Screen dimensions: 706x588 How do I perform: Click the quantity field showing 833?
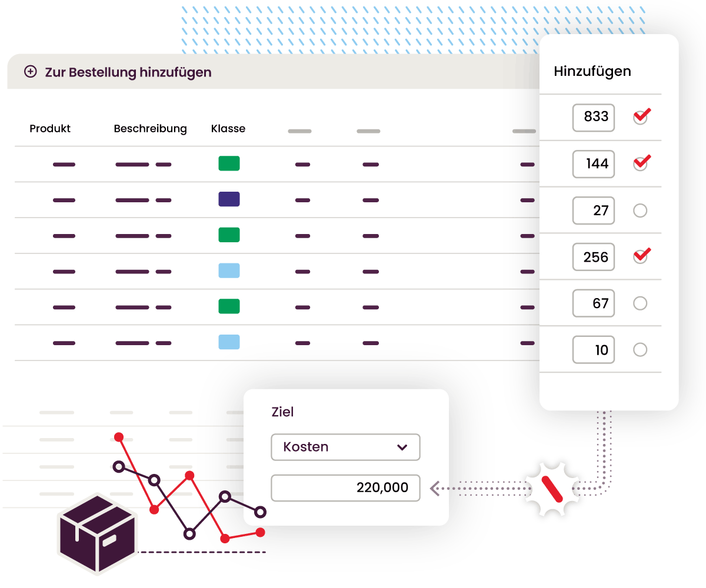(x=594, y=117)
